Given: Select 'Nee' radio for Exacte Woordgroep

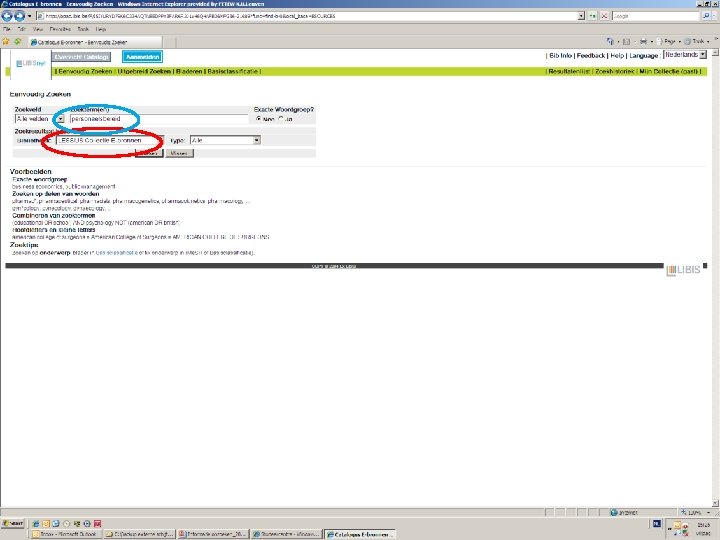Looking at the screenshot, I should click(x=259, y=119).
